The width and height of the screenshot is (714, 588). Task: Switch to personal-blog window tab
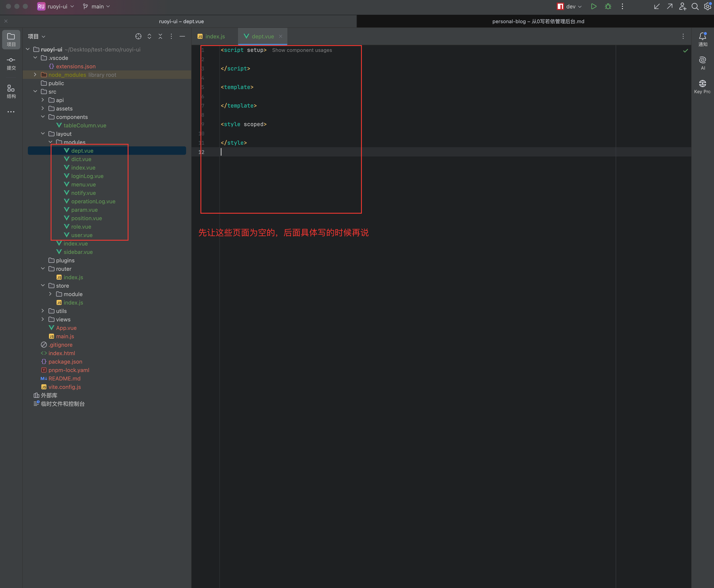(x=538, y=21)
